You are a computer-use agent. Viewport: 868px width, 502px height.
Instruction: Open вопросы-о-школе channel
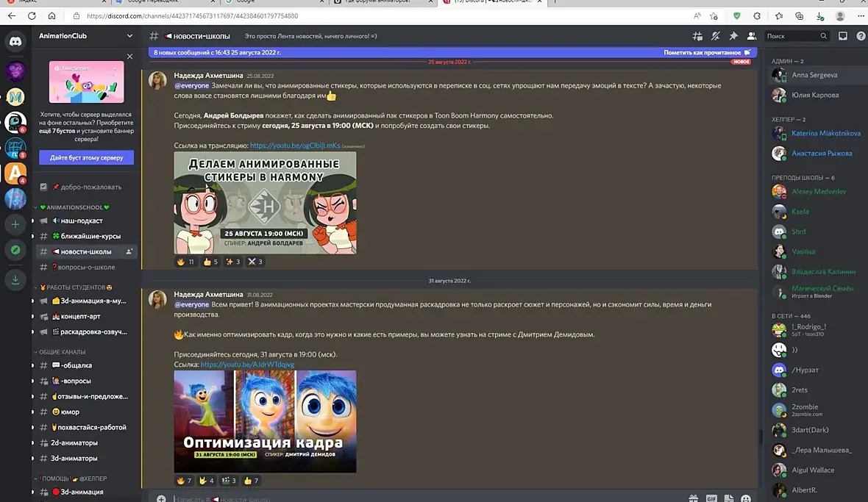(x=86, y=267)
